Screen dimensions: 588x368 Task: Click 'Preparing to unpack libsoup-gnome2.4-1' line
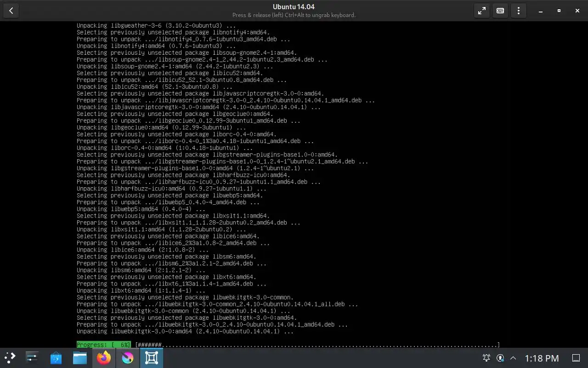(202, 59)
